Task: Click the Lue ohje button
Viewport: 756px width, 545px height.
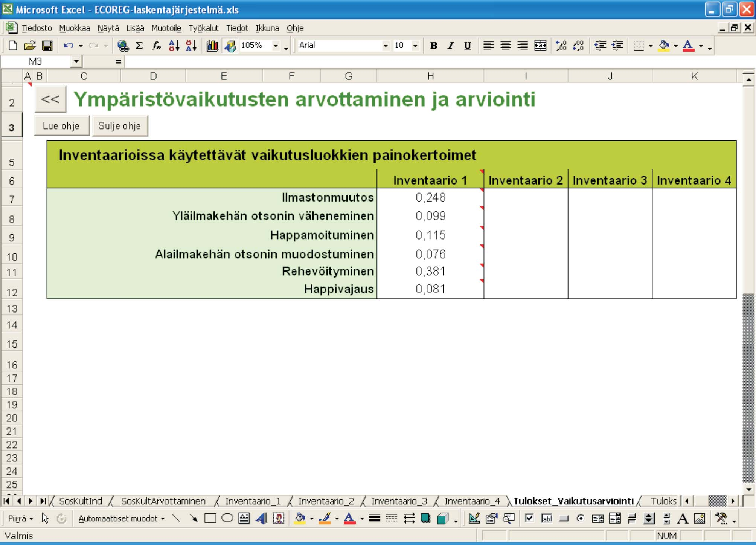Action: (61, 125)
